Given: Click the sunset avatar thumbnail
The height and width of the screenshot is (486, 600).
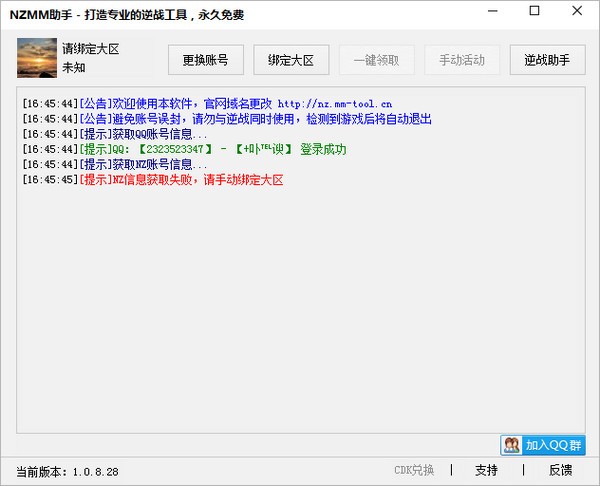Looking at the screenshot, I should pos(37,58).
